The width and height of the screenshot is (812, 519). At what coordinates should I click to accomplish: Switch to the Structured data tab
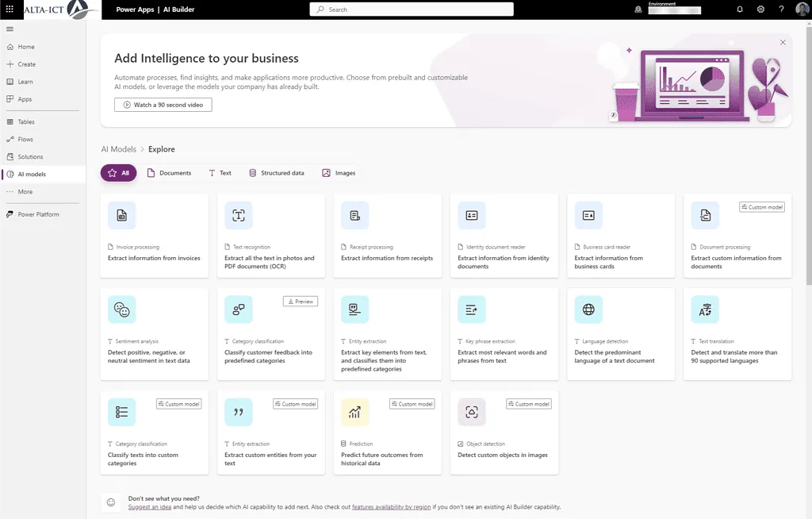click(276, 173)
